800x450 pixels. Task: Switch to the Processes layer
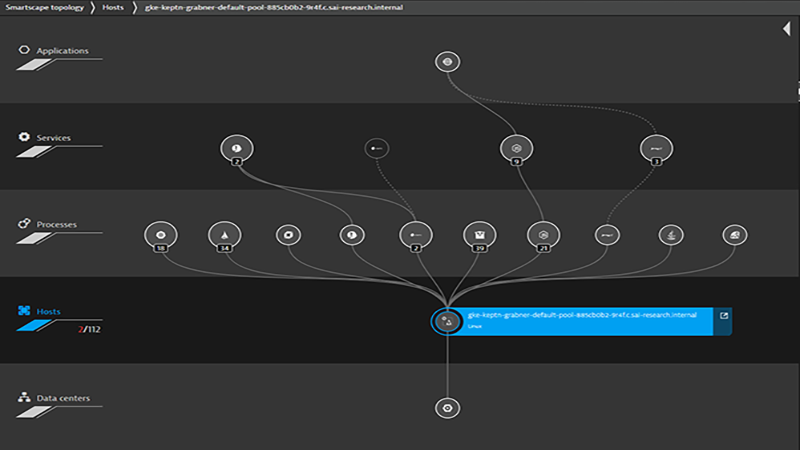pyautogui.click(x=58, y=224)
